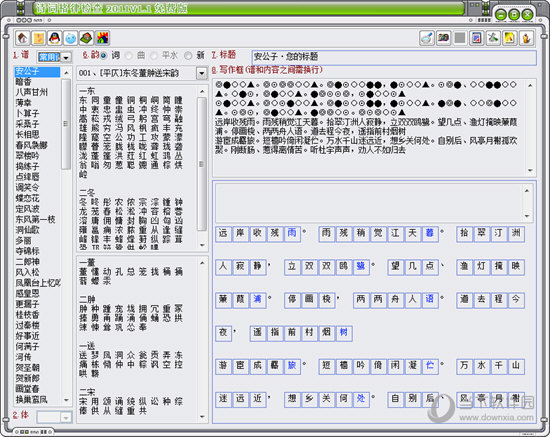Click the yellow note paper icon
This screenshot has width=550, height=437.
coord(39,38)
